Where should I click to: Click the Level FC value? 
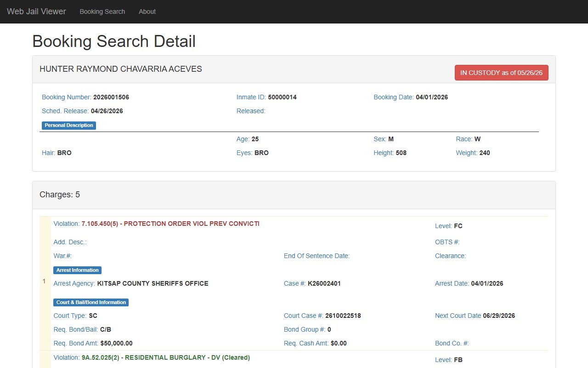(458, 226)
